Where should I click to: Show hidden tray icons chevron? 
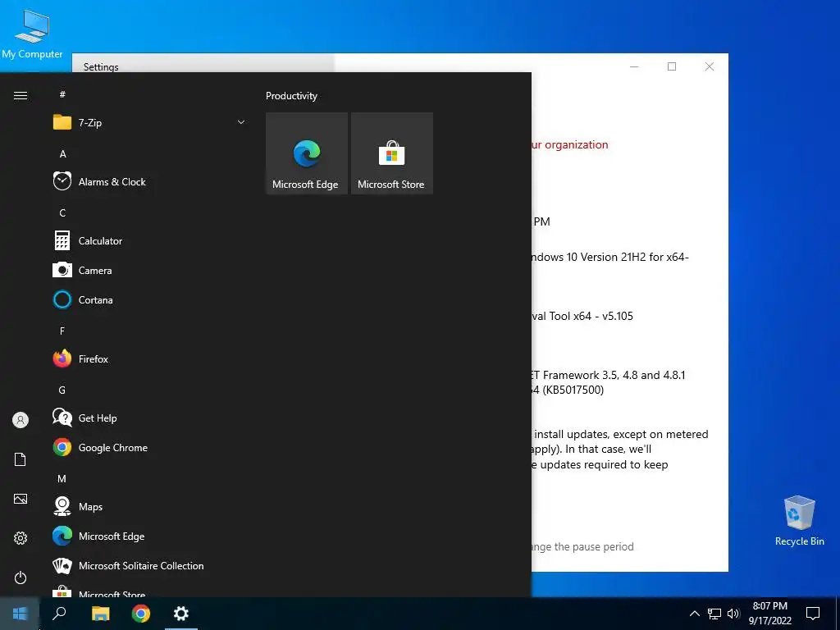(x=694, y=614)
